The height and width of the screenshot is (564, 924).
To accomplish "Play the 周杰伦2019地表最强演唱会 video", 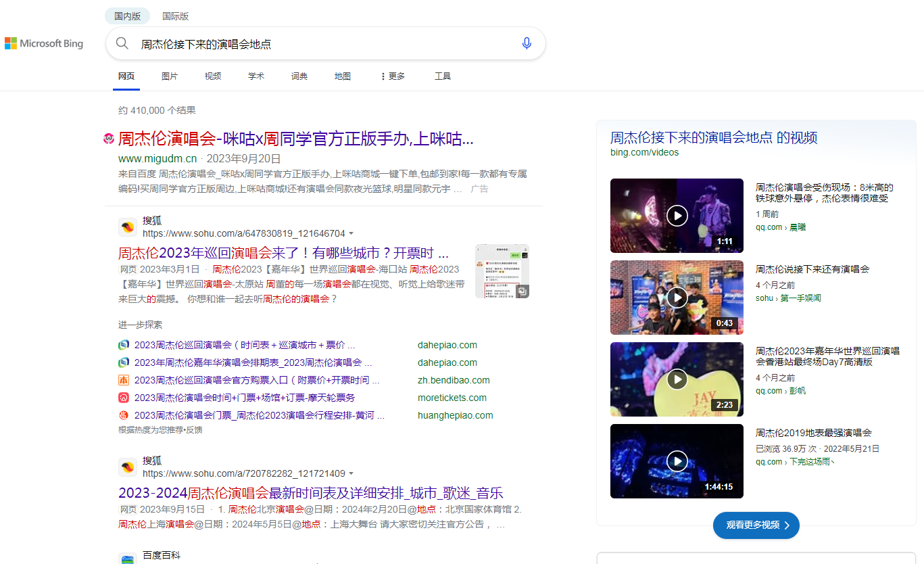I will pos(677,461).
